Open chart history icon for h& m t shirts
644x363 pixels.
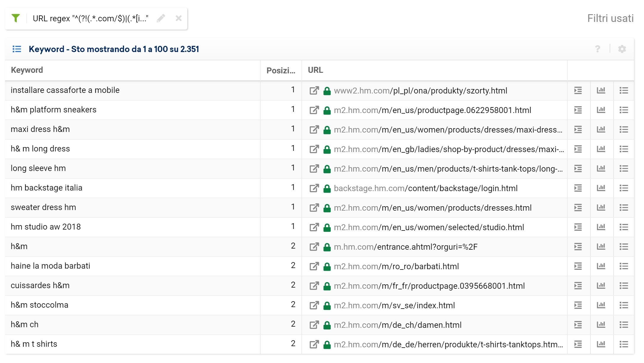(x=601, y=344)
